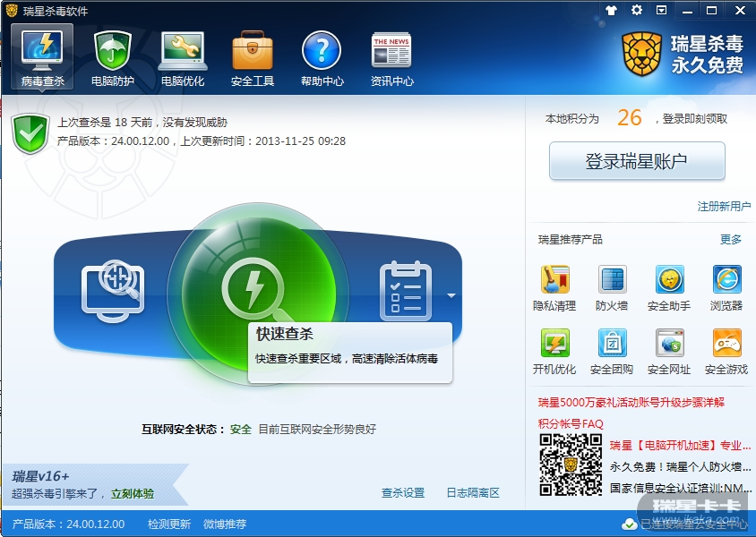Click the Rising lion logo at top right
The image size is (756, 537).
click(x=641, y=54)
